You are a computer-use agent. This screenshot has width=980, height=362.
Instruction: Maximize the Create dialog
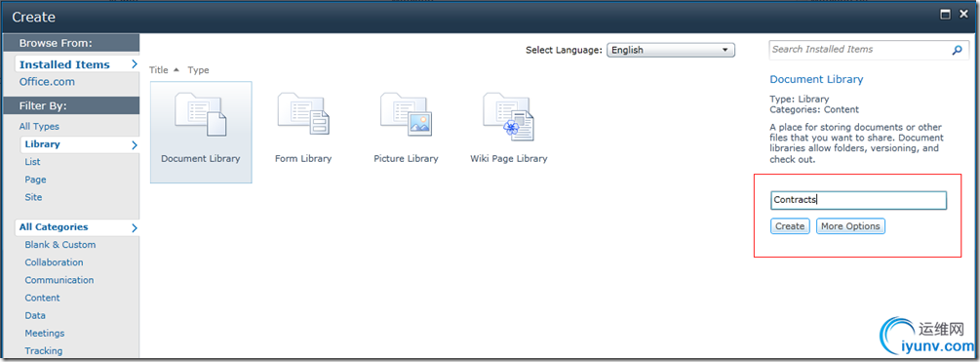tap(946, 15)
